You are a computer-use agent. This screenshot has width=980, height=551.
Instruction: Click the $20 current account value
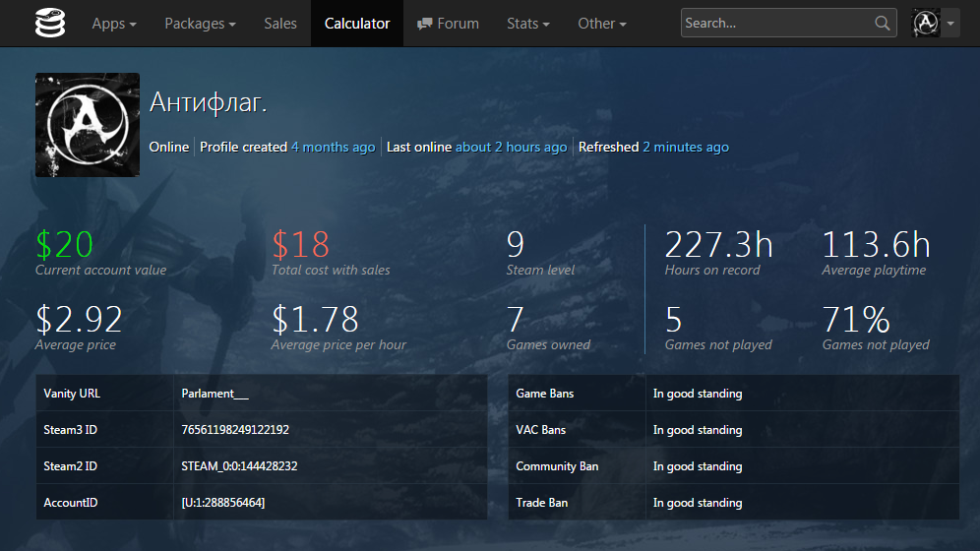pyautogui.click(x=64, y=244)
